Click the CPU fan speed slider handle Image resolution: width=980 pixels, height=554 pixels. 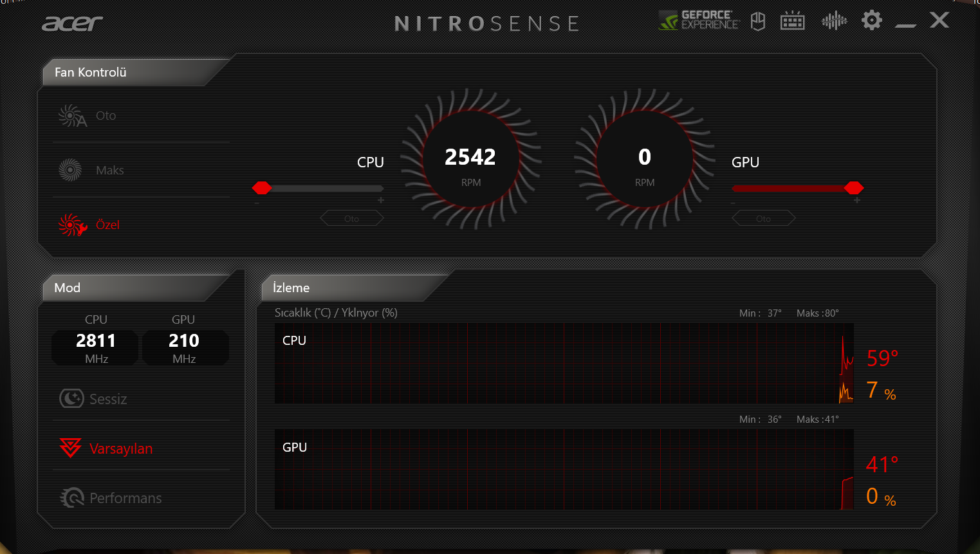262,188
